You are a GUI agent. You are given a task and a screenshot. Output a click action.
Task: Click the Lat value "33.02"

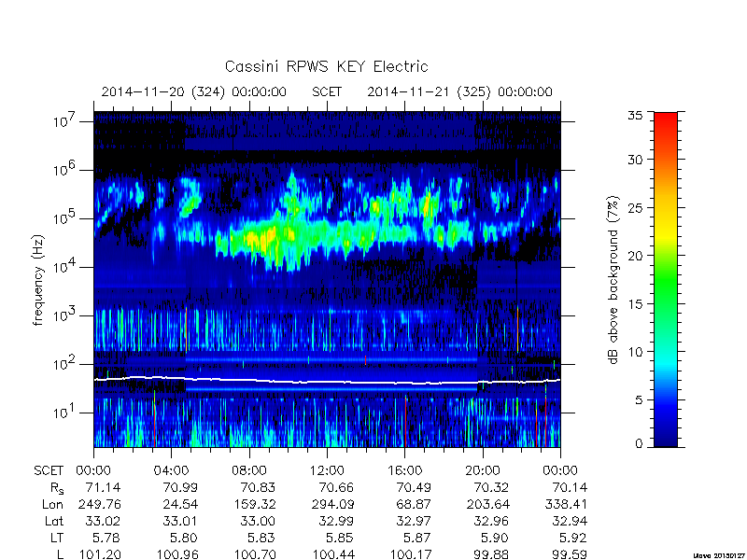[x=103, y=522]
